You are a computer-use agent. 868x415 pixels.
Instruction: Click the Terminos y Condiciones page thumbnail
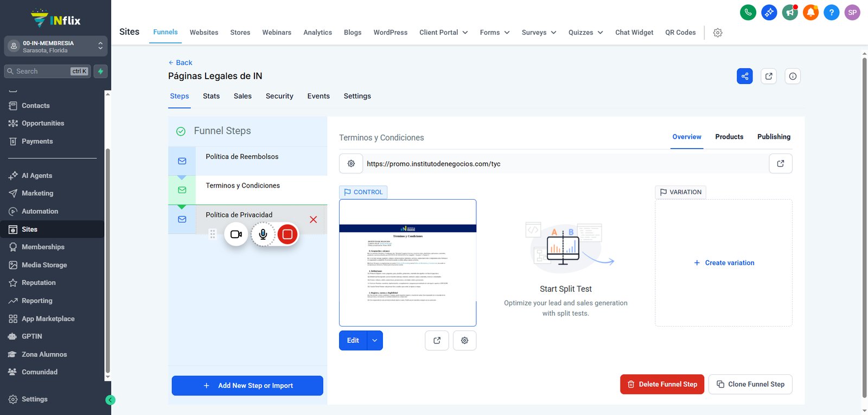tap(408, 263)
